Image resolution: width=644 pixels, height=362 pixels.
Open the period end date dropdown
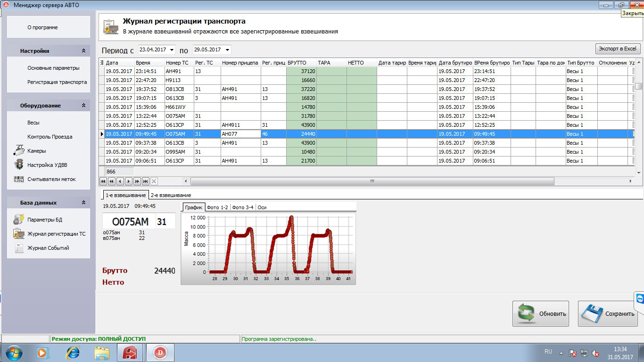coord(227,49)
